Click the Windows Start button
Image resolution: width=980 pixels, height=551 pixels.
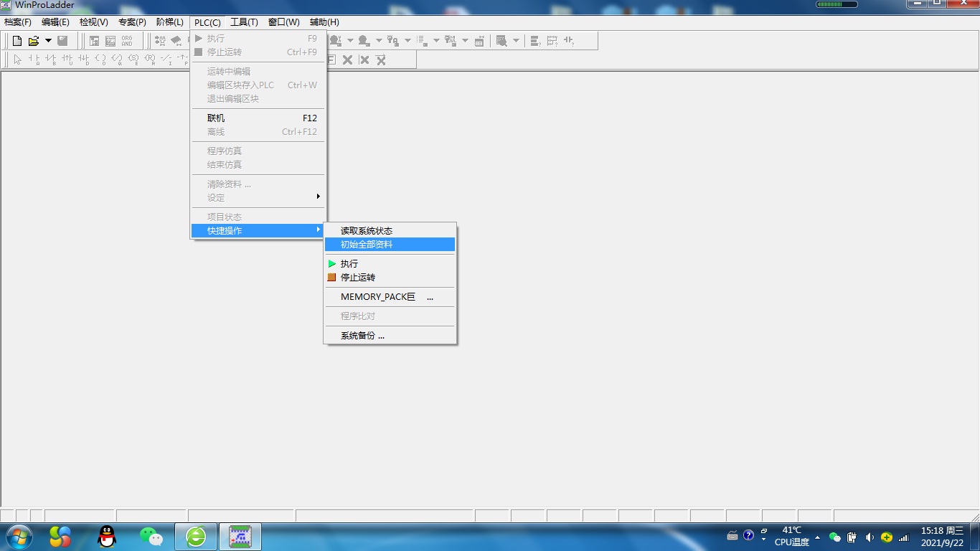pos(18,536)
